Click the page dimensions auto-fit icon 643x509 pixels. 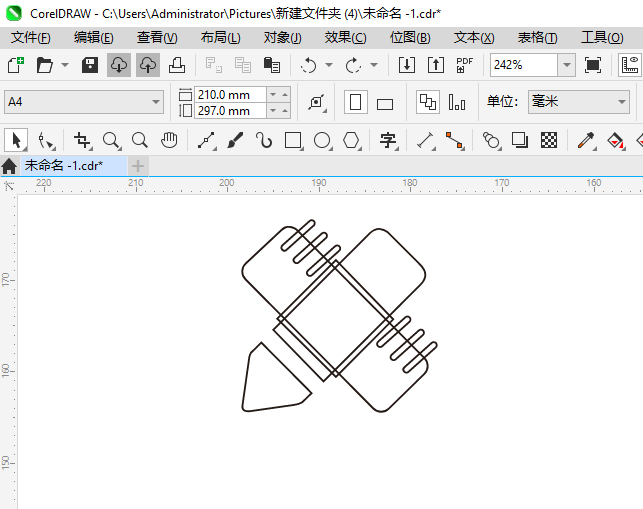pyautogui.click(x=317, y=102)
